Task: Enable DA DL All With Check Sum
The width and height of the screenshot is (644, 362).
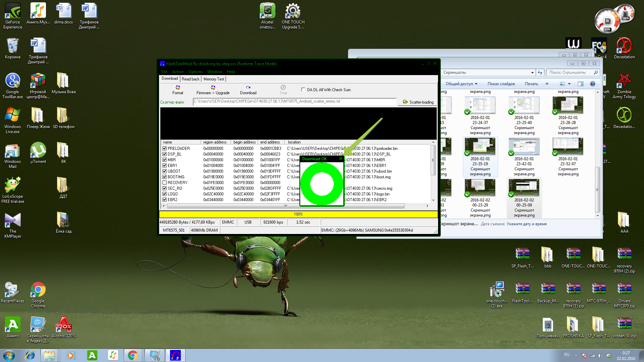Action: [x=303, y=90]
